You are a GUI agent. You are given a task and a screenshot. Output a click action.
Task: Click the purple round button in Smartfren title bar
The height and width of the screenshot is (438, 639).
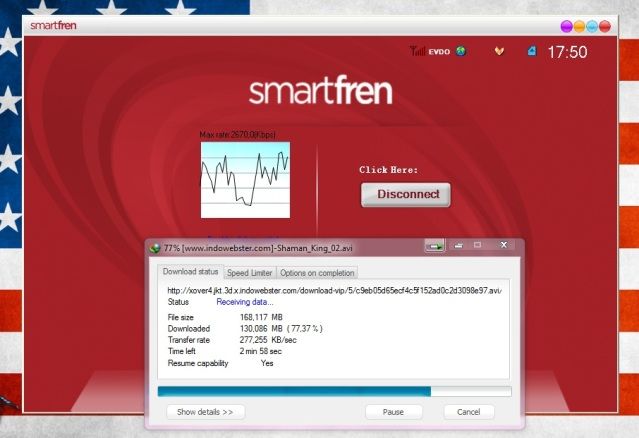(x=566, y=26)
